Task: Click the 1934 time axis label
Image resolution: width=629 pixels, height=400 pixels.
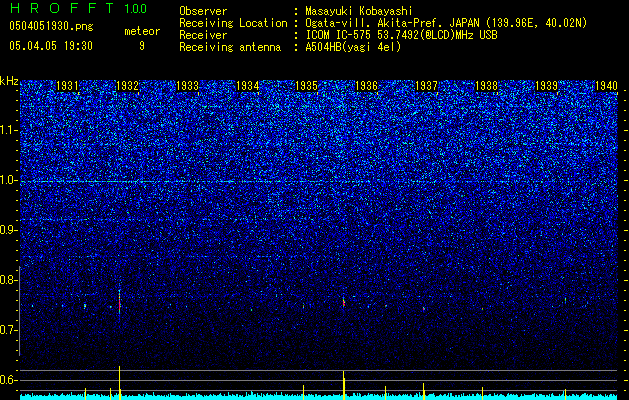Action: tap(247, 86)
